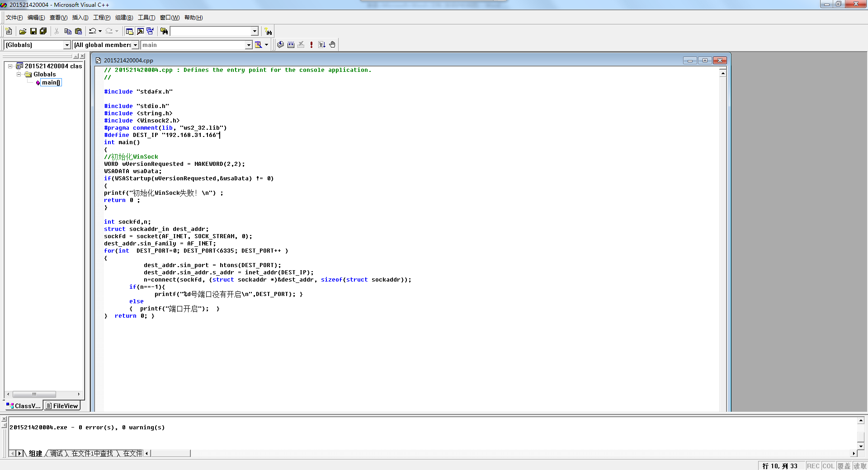
Task: Close the 201521420004.cpp document window
Action: (720, 60)
